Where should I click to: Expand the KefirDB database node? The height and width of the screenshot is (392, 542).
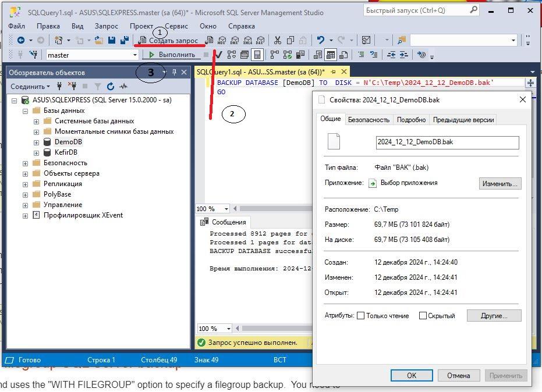tap(36, 153)
